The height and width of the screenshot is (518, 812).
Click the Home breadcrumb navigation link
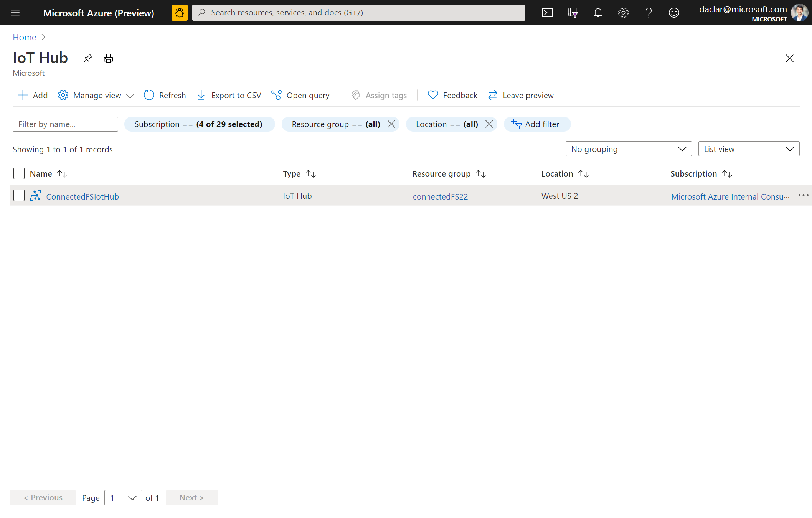point(24,37)
